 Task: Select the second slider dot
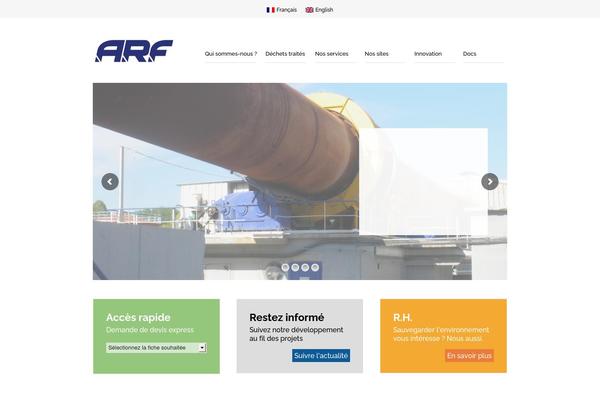[x=295, y=268]
